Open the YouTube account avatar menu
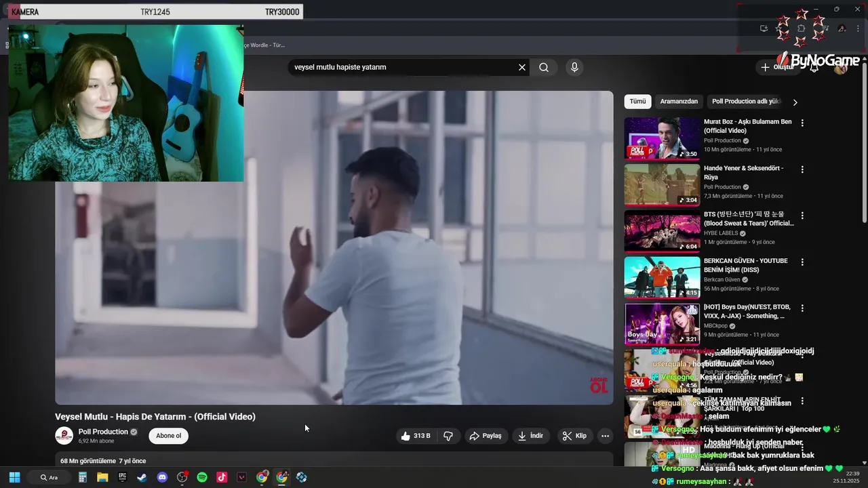Image resolution: width=868 pixels, height=488 pixels. click(841, 67)
